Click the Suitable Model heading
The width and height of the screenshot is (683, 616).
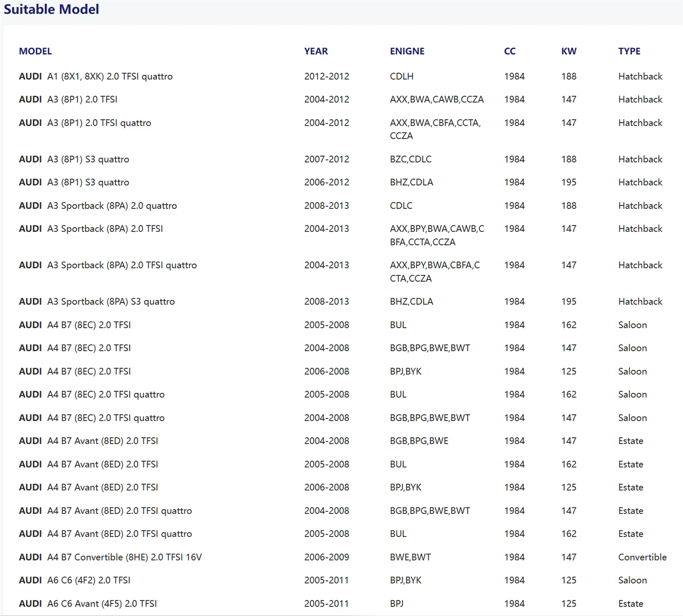pyautogui.click(x=51, y=9)
